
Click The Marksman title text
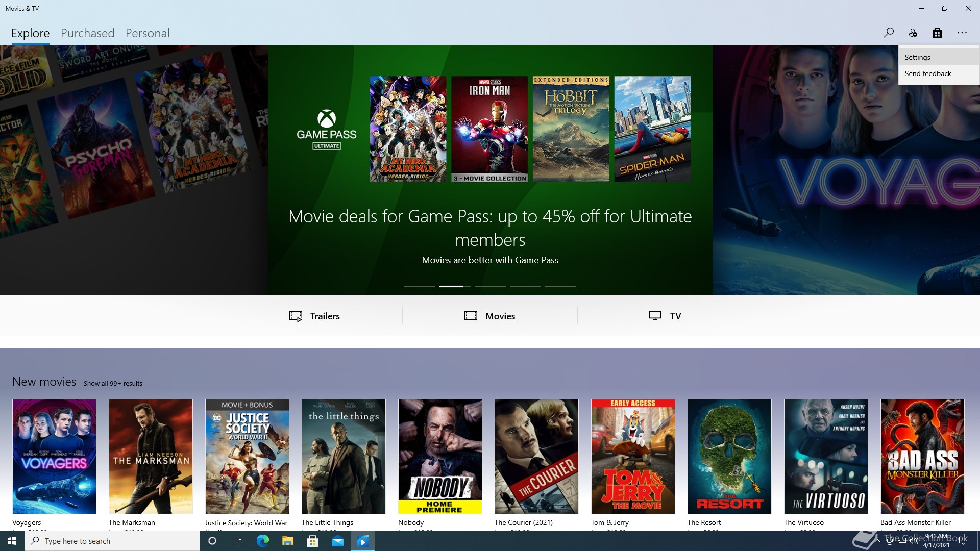tap(132, 522)
